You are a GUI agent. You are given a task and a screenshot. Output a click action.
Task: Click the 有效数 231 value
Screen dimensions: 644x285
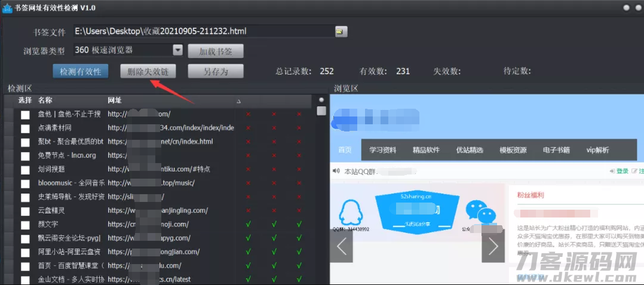(403, 72)
